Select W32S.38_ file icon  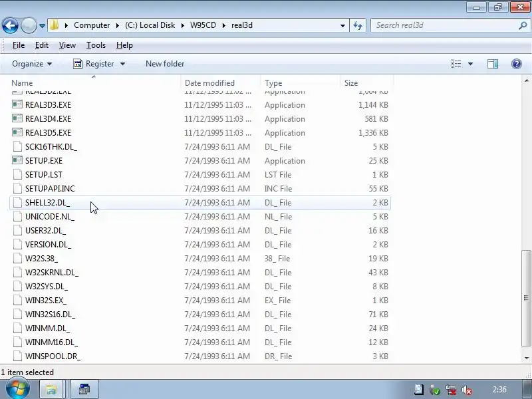click(17, 258)
